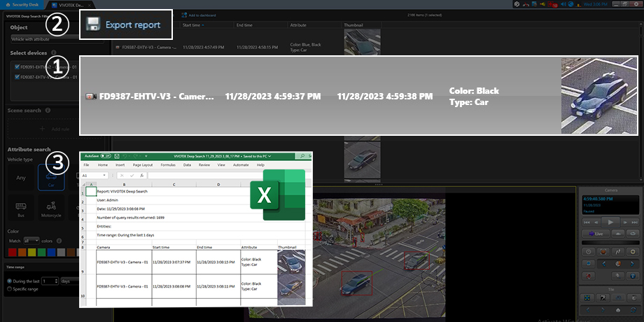Pick the blue color swatch
644x322 pixels.
coord(51,251)
